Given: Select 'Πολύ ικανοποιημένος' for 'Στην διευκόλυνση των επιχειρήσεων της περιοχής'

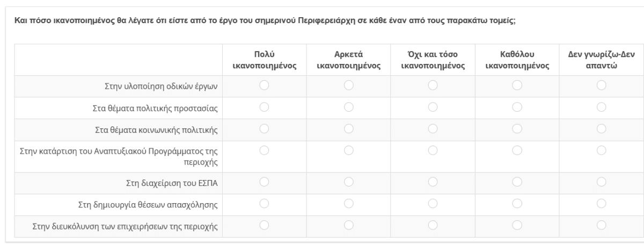Looking at the screenshot, I should 264,225.
